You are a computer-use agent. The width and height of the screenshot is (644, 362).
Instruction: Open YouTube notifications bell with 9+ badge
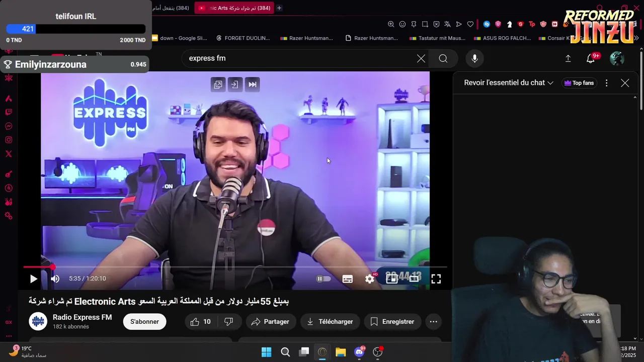[x=591, y=59]
